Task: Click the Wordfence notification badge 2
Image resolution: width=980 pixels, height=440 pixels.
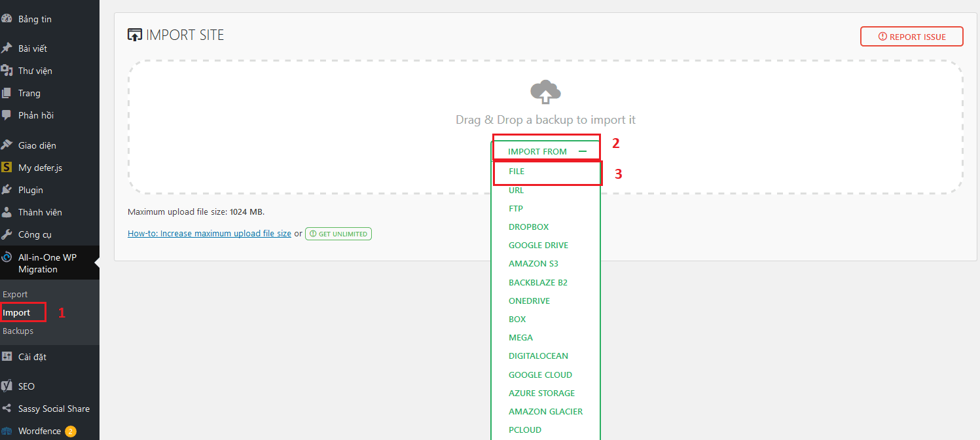Action: click(x=70, y=431)
